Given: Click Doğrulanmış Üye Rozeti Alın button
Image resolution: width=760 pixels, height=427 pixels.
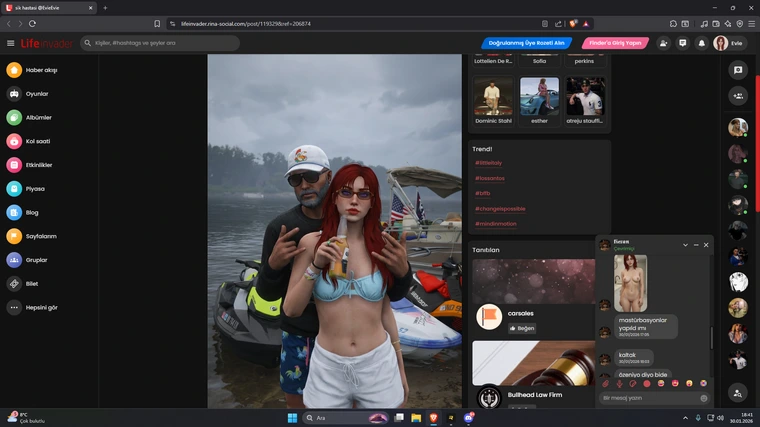Looking at the screenshot, I should (526, 43).
